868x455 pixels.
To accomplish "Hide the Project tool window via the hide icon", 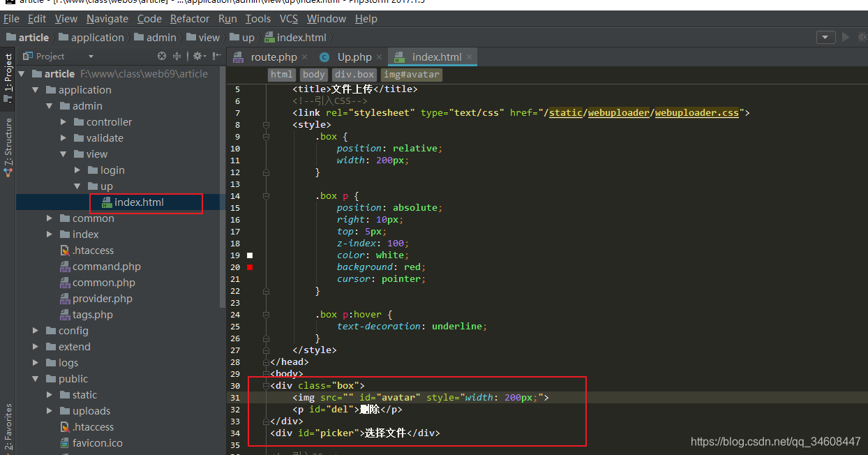I will (216, 56).
